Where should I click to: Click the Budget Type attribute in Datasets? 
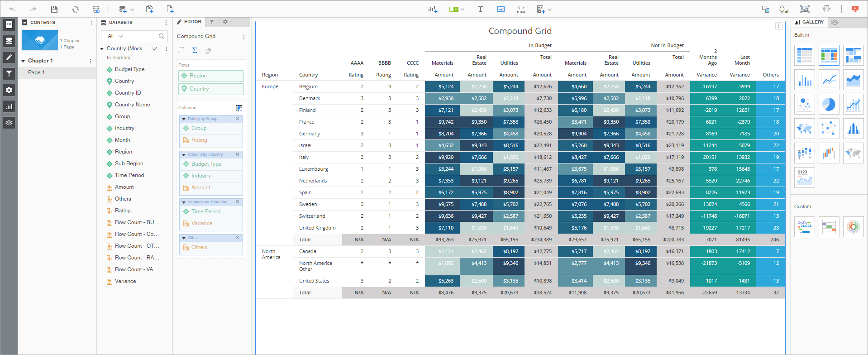(129, 69)
